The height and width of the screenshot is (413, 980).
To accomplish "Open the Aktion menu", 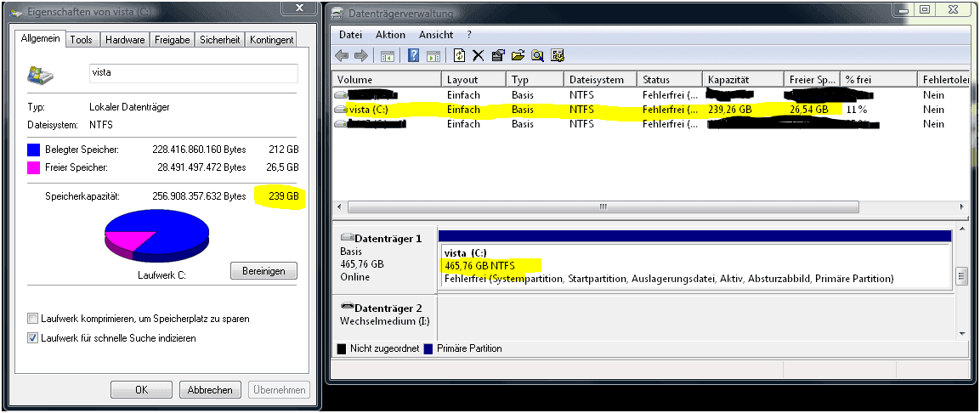I will click(x=391, y=35).
